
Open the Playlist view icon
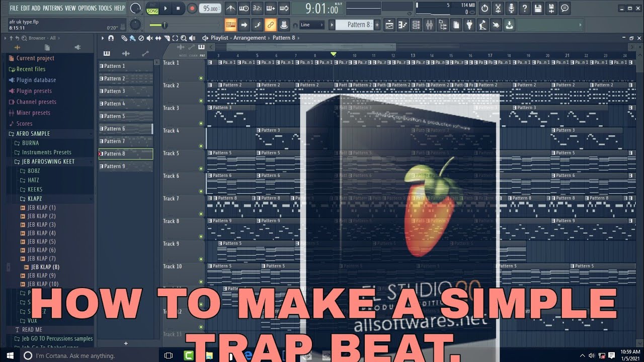pyautogui.click(x=389, y=25)
